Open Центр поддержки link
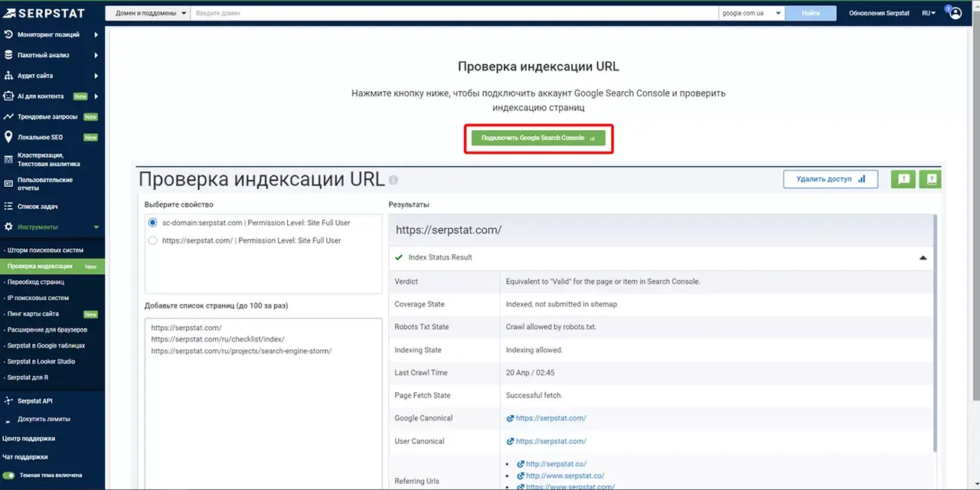980x490 pixels. pos(28,439)
